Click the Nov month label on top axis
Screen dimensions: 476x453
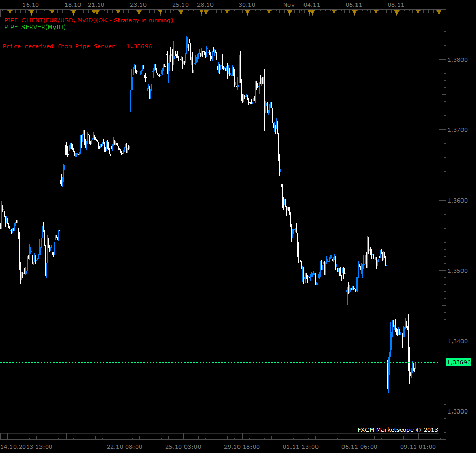289,5
